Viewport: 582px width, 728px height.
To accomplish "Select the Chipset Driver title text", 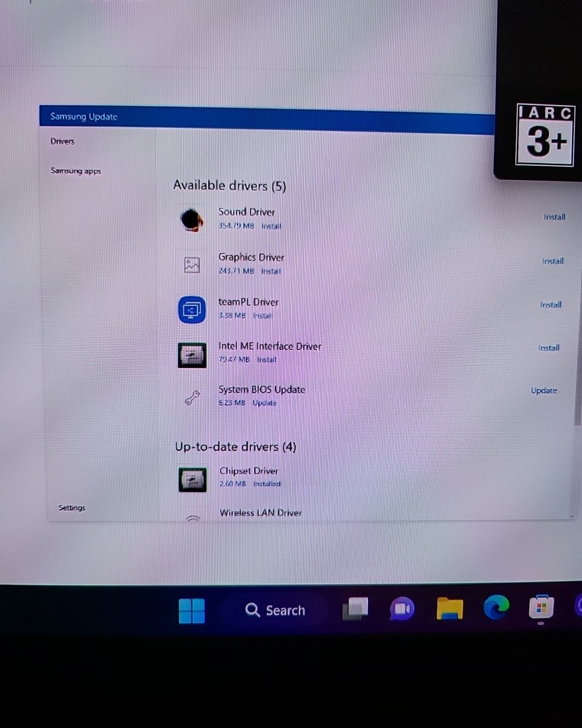I will (x=249, y=471).
